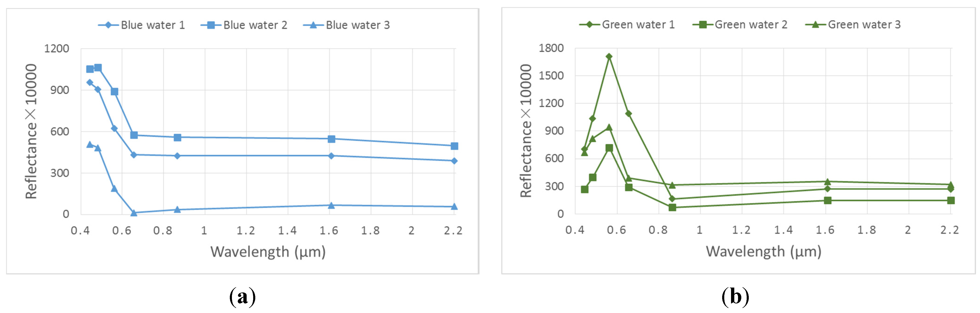Click the Green water 3 legend triangle marker

(x=815, y=25)
